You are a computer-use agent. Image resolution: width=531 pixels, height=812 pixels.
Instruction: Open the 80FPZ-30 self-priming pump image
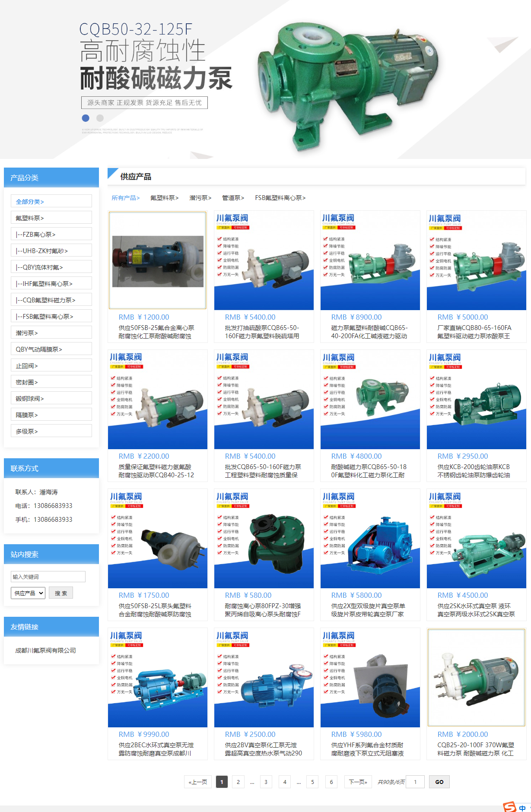coord(264,539)
